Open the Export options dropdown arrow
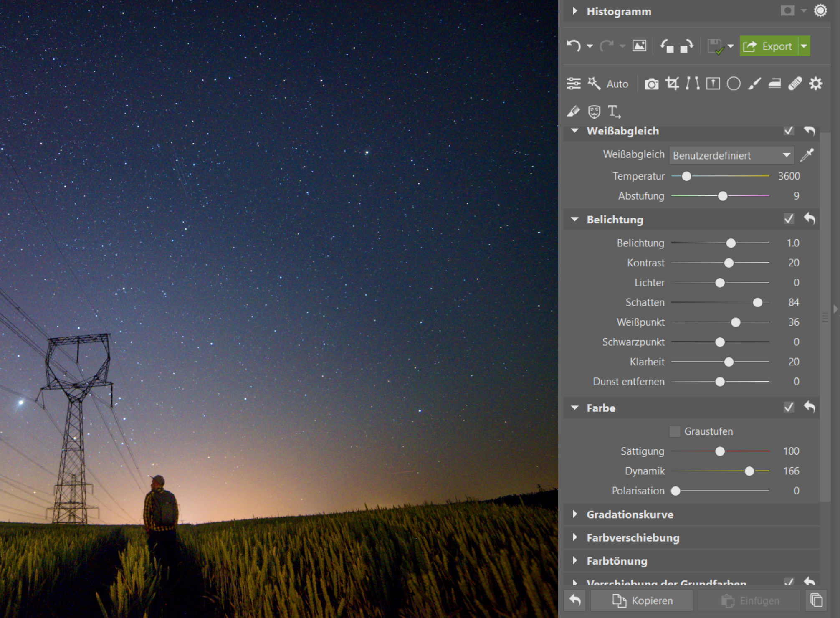The height and width of the screenshot is (618, 840). point(804,46)
